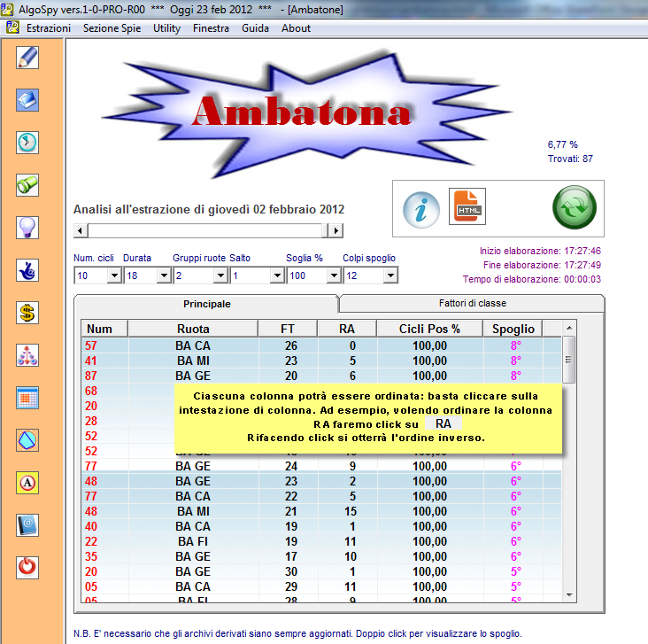Expand the Soglia % dropdown

(334, 275)
